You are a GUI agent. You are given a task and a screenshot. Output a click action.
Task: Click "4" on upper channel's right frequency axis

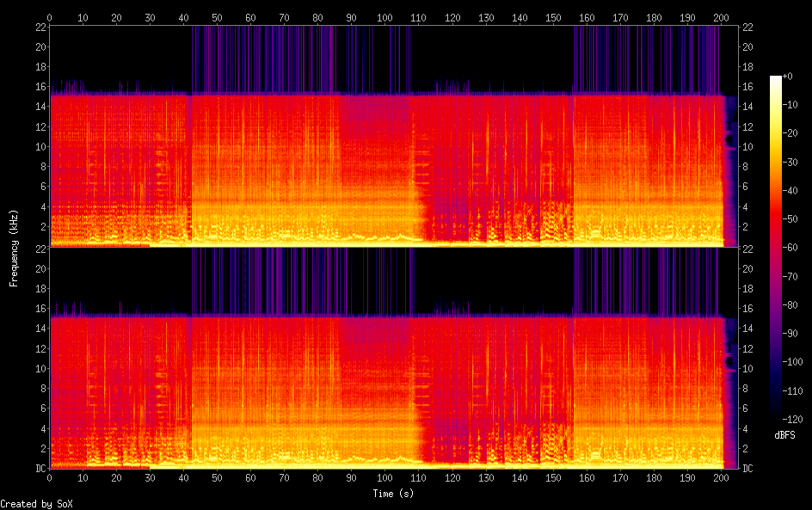point(745,206)
